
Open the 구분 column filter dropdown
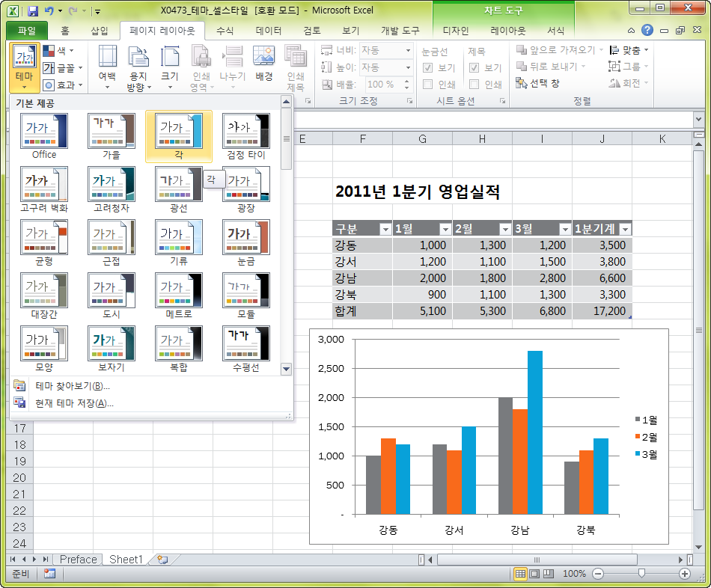coord(385,229)
